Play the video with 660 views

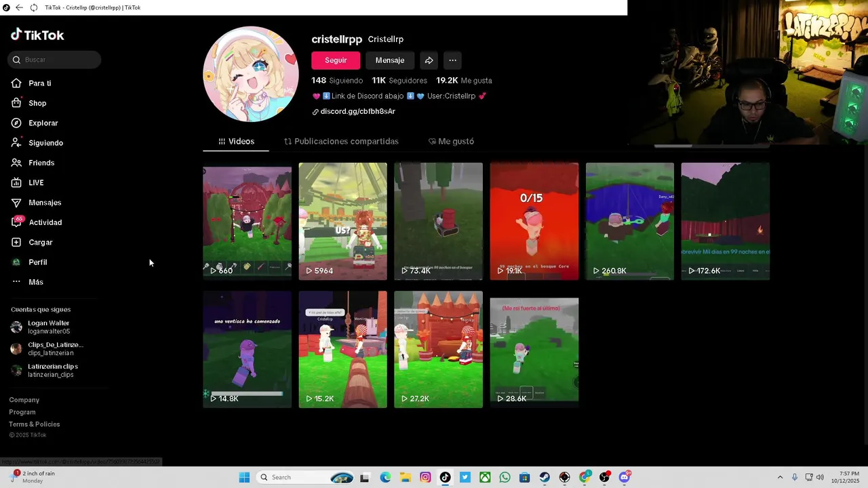(248, 221)
